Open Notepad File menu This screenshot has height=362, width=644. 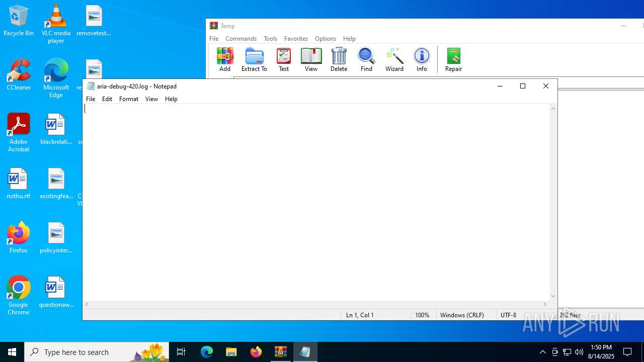91,99
